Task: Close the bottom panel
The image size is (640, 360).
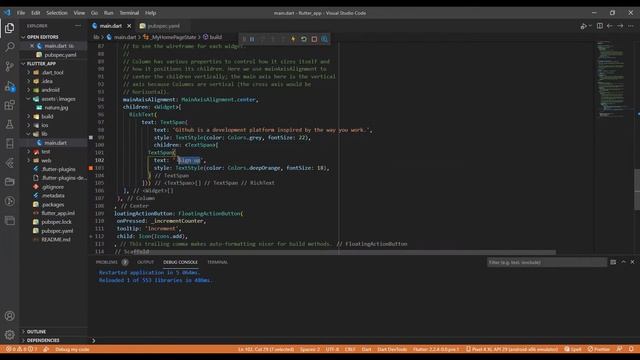Action: [x=633, y=262]
